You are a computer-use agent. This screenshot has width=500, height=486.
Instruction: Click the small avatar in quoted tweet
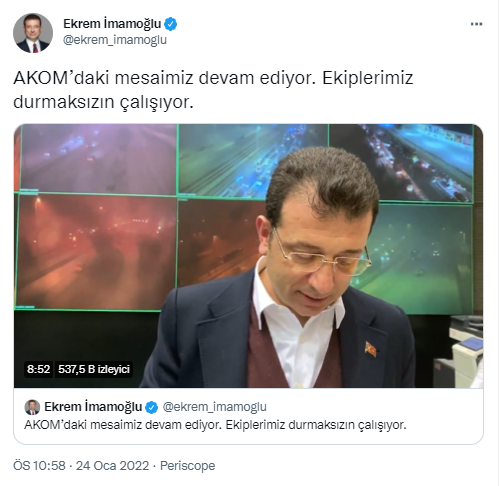click(32, 407)
